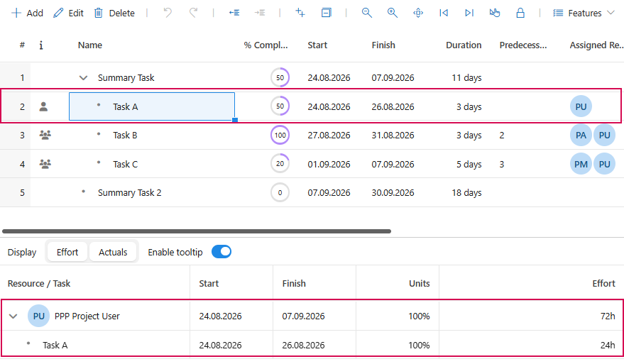
Task: Click the Duration column header
Action: (x=464, y=45)
